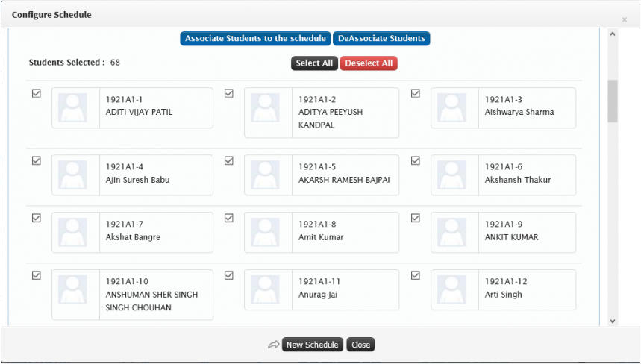Deselect the checkbox for Amit Kumar

[x=229, y=218]
